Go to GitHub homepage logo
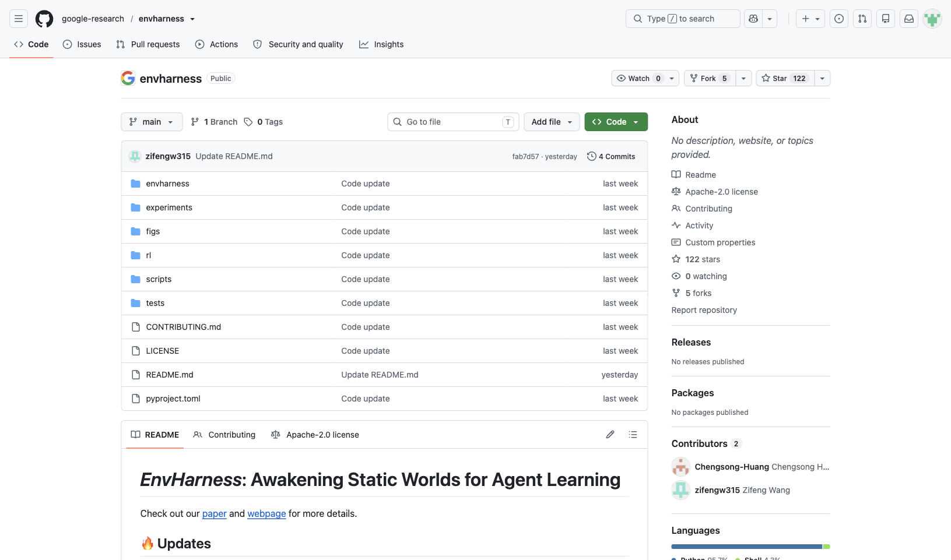Screen dimensions: 951x560 click(x=44, y=19)
